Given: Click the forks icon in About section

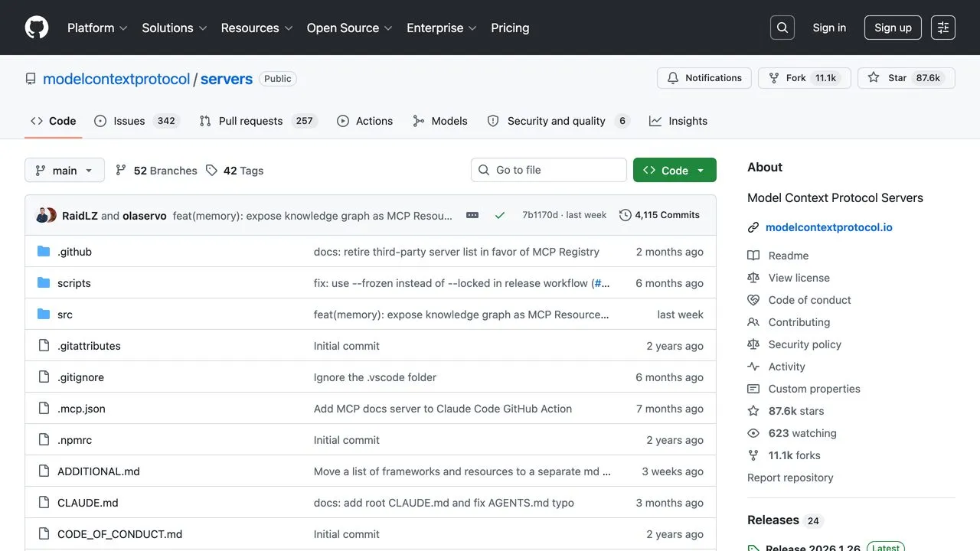Looking at the screenshot, I should click(753, 455).
